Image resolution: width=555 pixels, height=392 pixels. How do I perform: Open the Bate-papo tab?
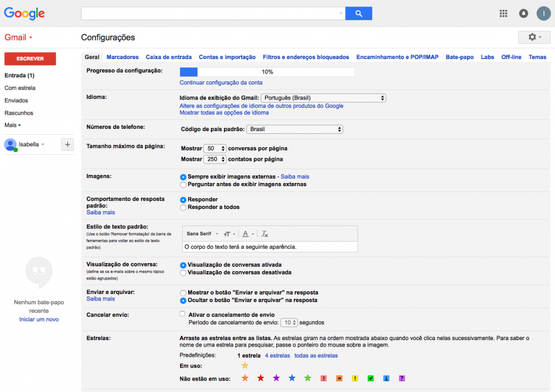(x=460, y=57)
